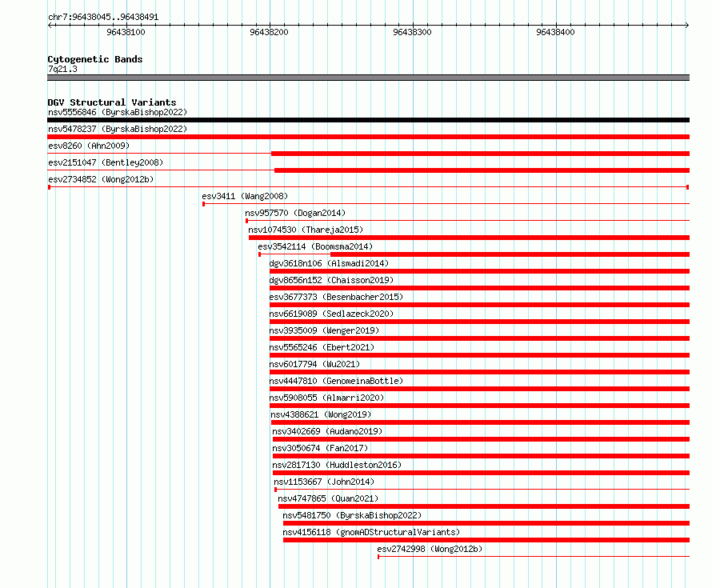Click ruler position 96438200
The height and width of the screenshot is (588, 712).
tap(269, 32)
